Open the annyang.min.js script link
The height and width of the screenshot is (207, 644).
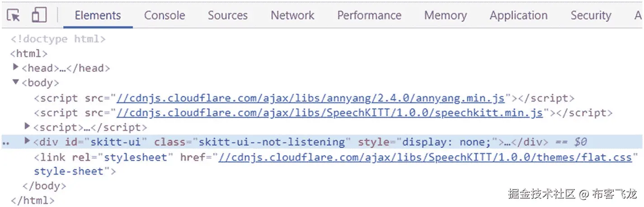pos(311,98)
